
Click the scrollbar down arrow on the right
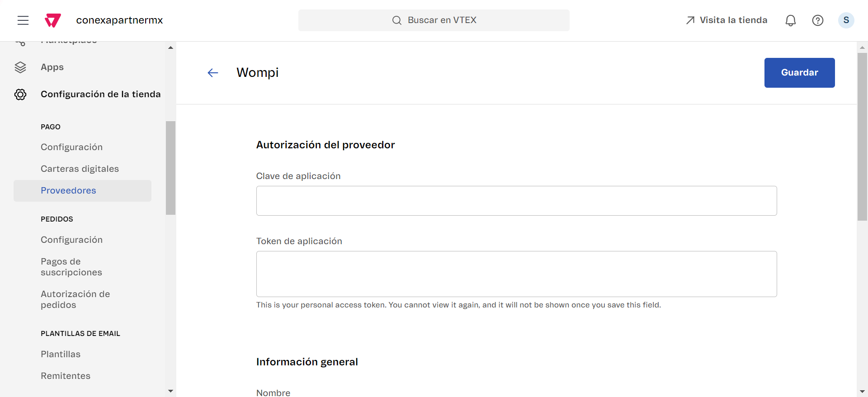click(863, 392)
